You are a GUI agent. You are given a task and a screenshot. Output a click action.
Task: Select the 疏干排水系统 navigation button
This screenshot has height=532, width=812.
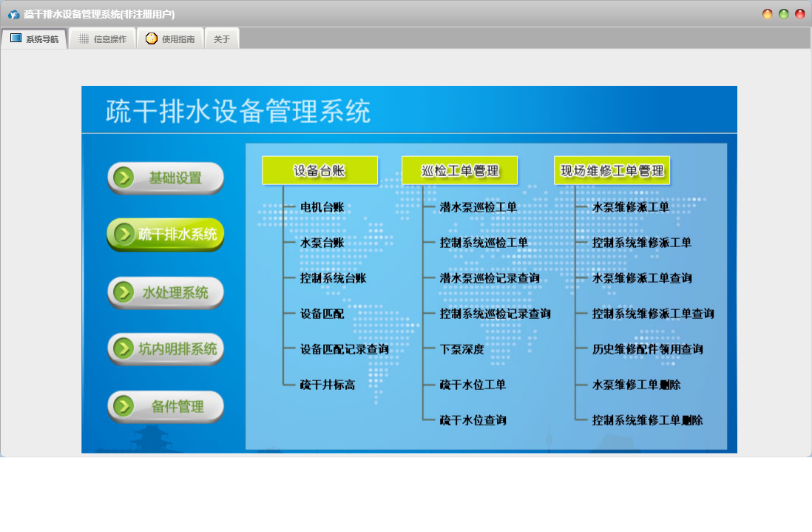pyautogui.click(x=166, y=234)
